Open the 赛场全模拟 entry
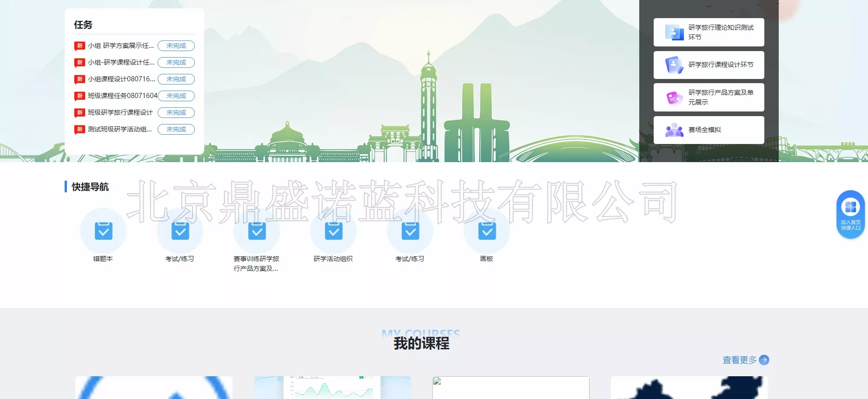868x399 pixels. pos(709,130)
